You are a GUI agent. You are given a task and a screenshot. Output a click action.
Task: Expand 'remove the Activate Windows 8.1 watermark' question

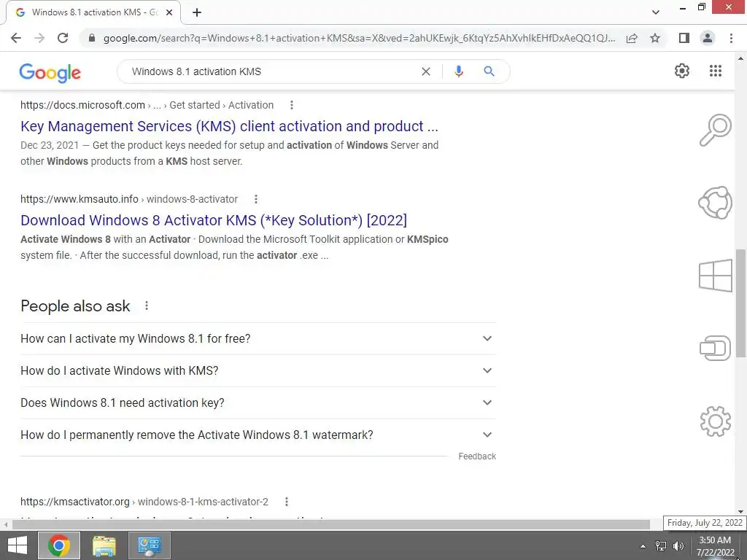(x=258, y=435)
